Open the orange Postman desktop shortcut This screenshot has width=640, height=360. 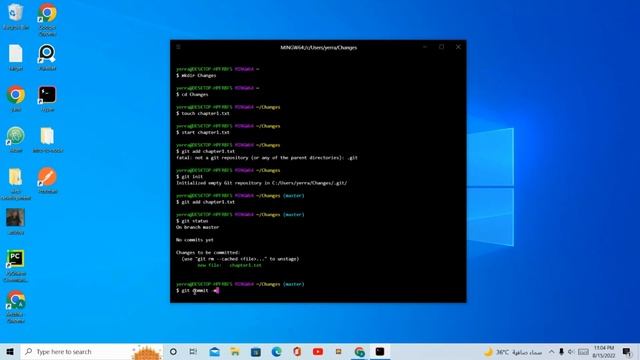click(x=47, y=180)
